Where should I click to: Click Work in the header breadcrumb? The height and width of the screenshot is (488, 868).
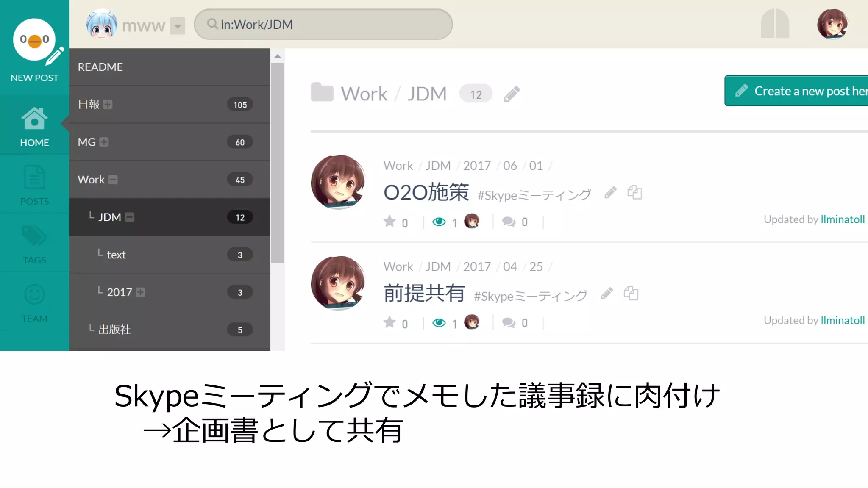364,94
